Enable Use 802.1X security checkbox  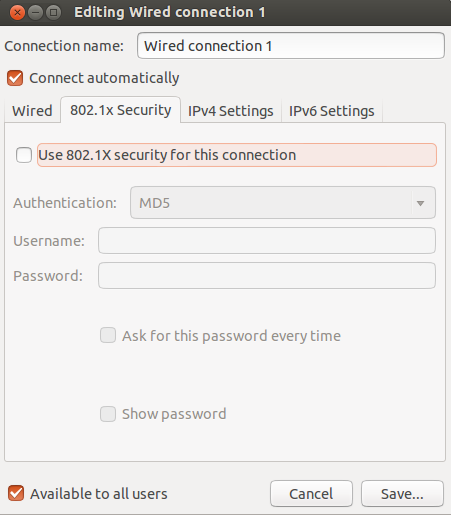coord(24,155)
